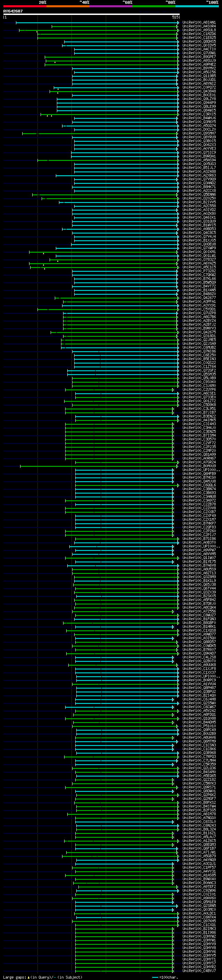
Task: Click the white query sequence bar
Action: tap(92, 14)
